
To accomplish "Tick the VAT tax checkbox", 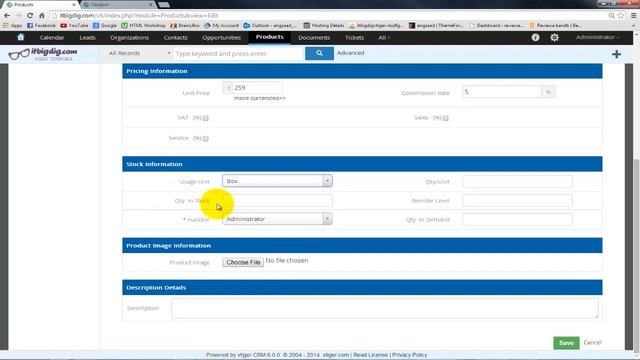I will point(206,118).
